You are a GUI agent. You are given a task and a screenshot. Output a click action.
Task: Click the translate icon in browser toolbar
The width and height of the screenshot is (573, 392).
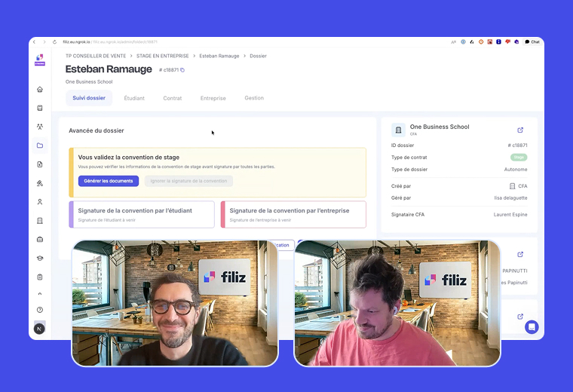click(x=454, y=42)
